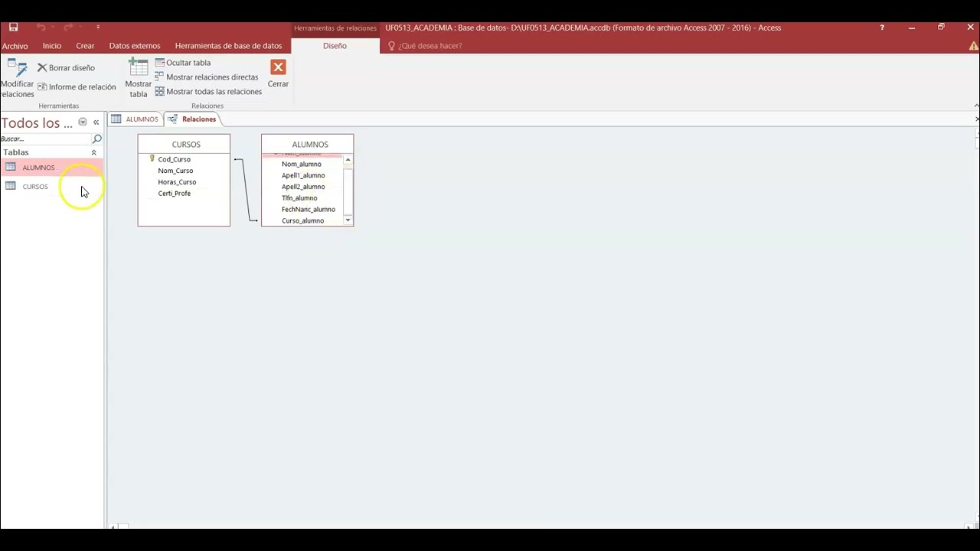Select the Apell2_alumno field
This screenshot has width=980, height=551.
[303, 187]
